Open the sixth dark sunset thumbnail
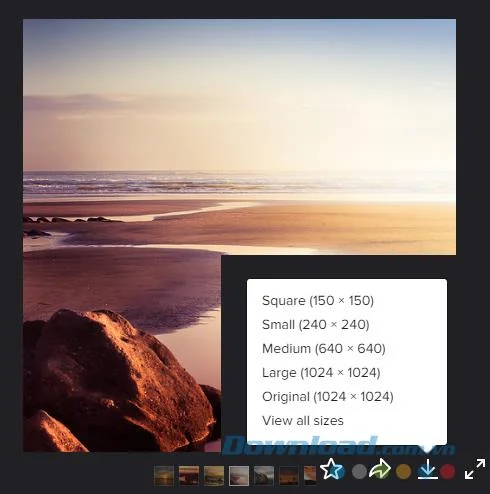 pyautogui.click(x=289, y=476)
